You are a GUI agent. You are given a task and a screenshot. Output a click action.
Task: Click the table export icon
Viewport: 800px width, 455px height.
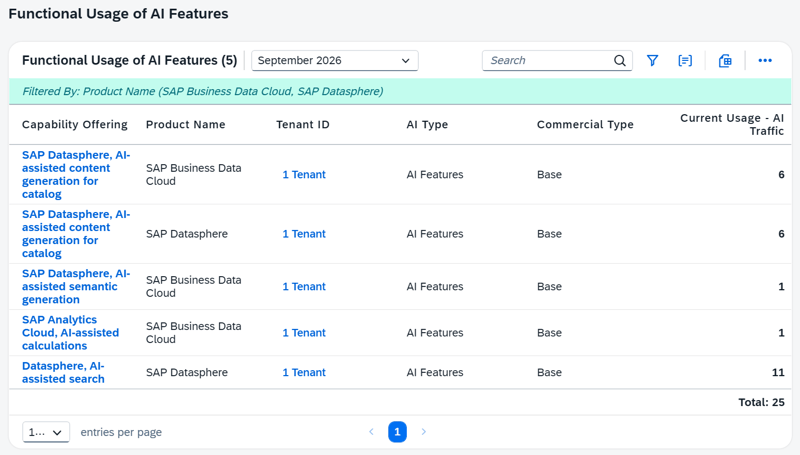(725, 61)
